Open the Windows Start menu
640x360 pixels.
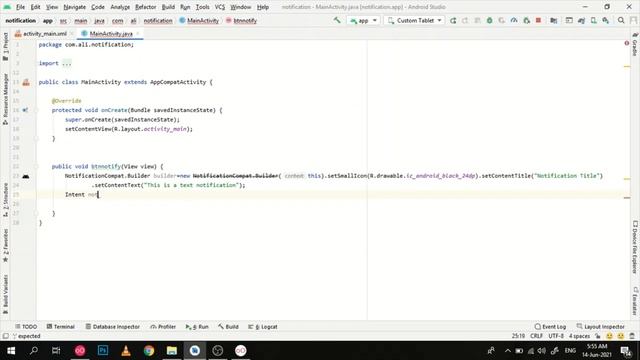pos(11,350)
